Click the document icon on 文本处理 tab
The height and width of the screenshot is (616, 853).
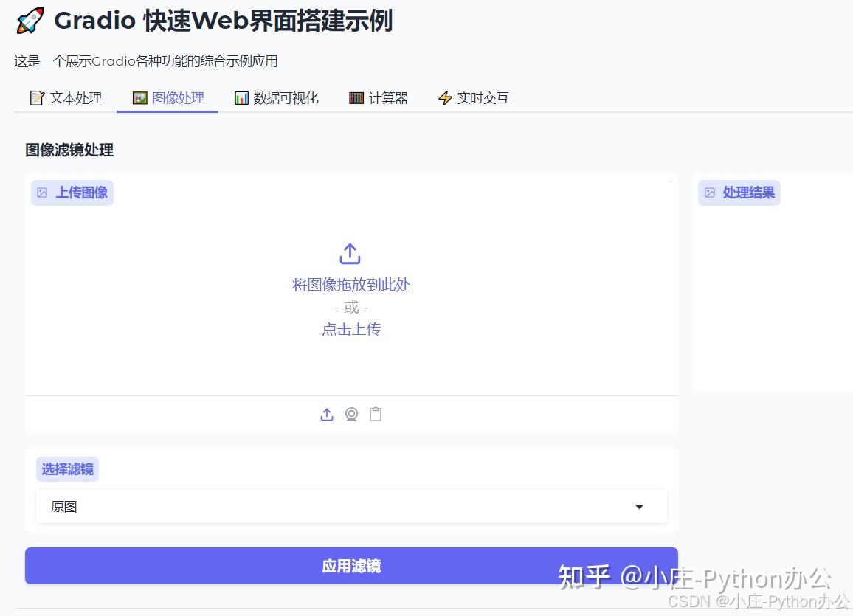click(37, 97)
